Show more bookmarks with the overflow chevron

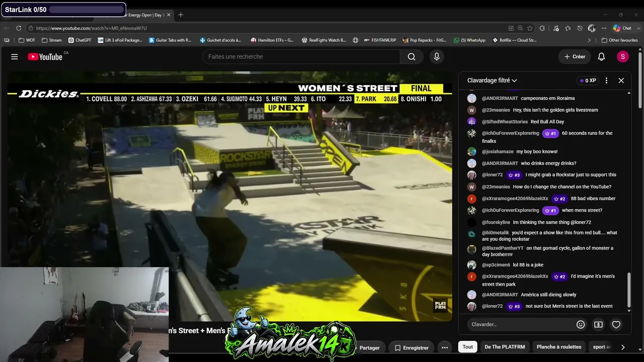(x=589, y=40)
